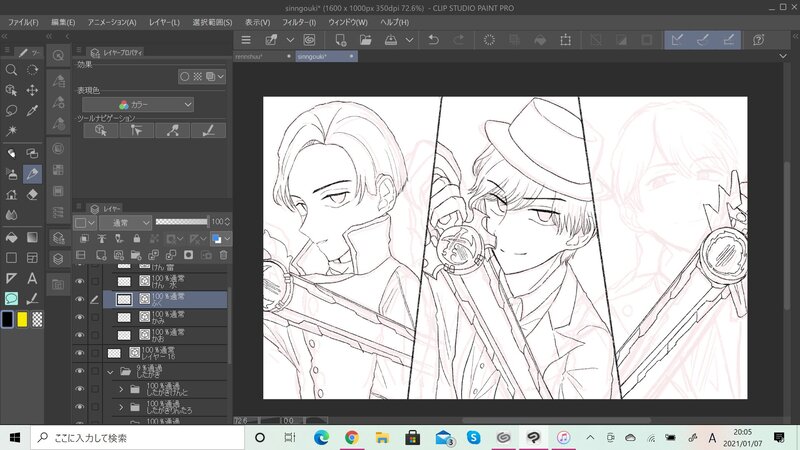800x450 pixels.
Task: Select the Operation object tool
Action: [x=11, y=90]
